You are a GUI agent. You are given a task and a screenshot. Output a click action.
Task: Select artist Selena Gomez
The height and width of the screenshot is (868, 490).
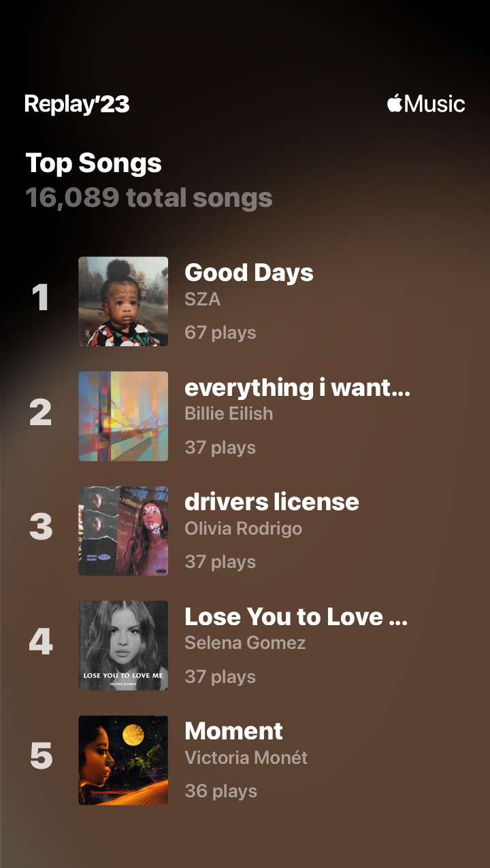(x=245, y=643)
